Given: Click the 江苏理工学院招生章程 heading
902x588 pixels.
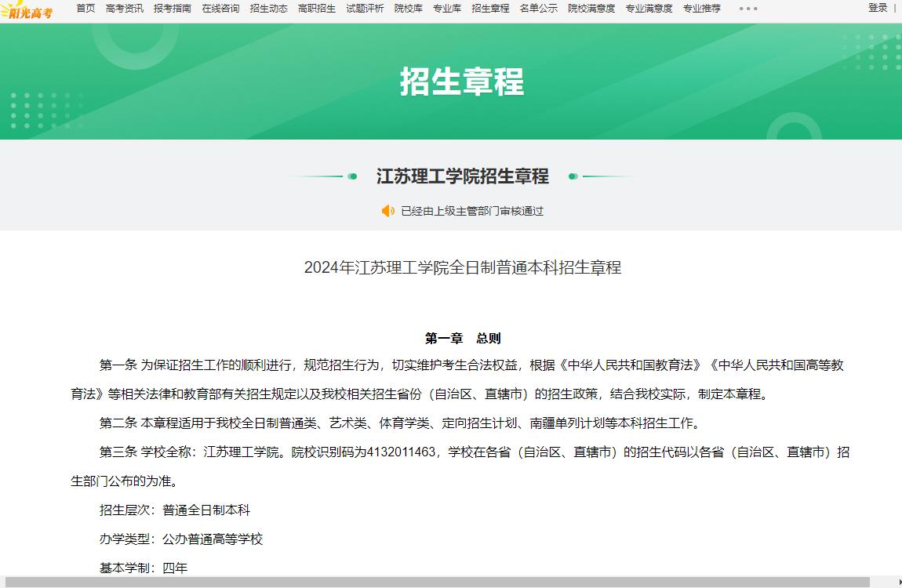Looking at the screenshot, I should [462, 176].
